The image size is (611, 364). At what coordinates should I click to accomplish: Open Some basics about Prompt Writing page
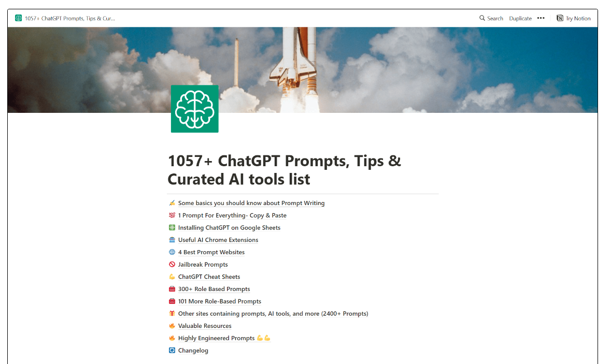pos(251,203)
